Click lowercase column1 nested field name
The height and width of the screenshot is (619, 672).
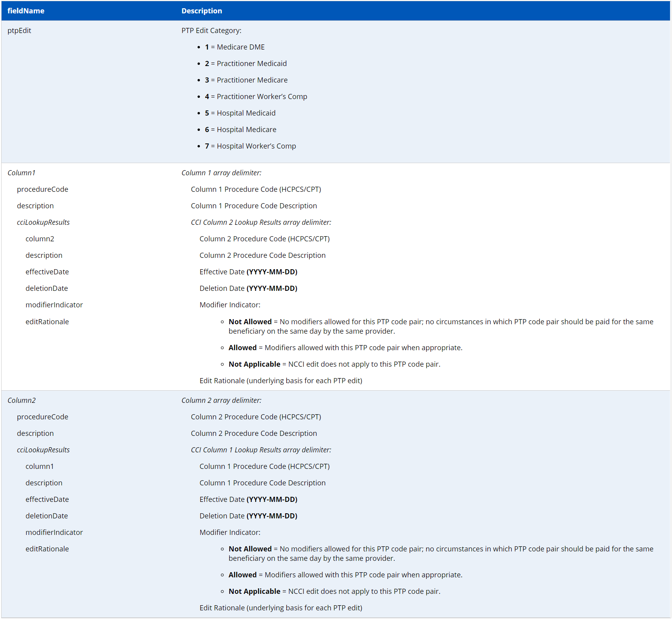pos(40,467)
